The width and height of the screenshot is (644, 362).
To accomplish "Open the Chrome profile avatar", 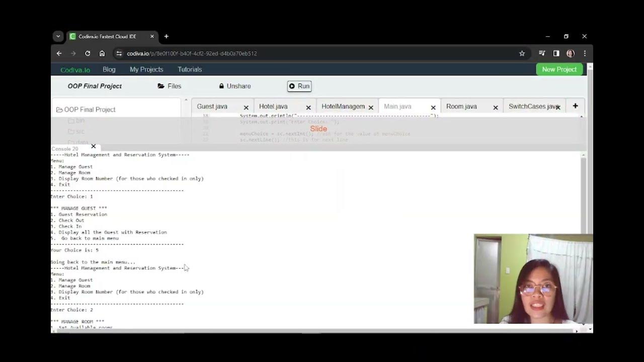I will coord(570,53).
